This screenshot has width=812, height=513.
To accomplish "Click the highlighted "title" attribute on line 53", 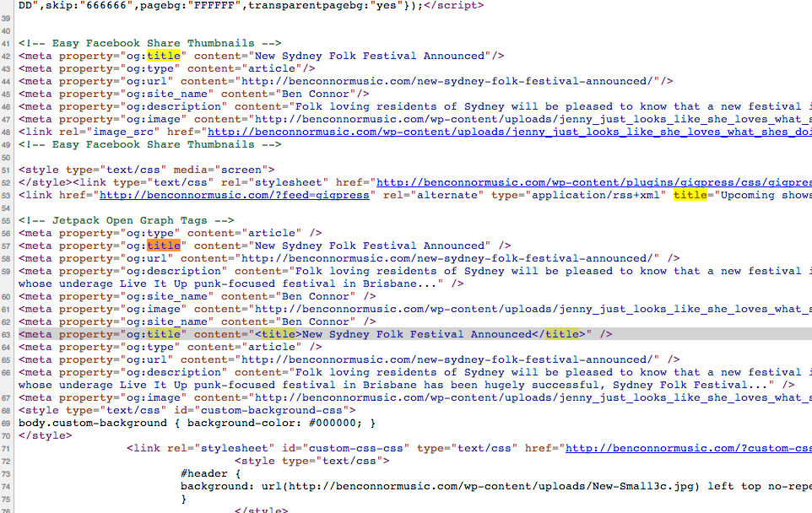I will pos(690,195).
